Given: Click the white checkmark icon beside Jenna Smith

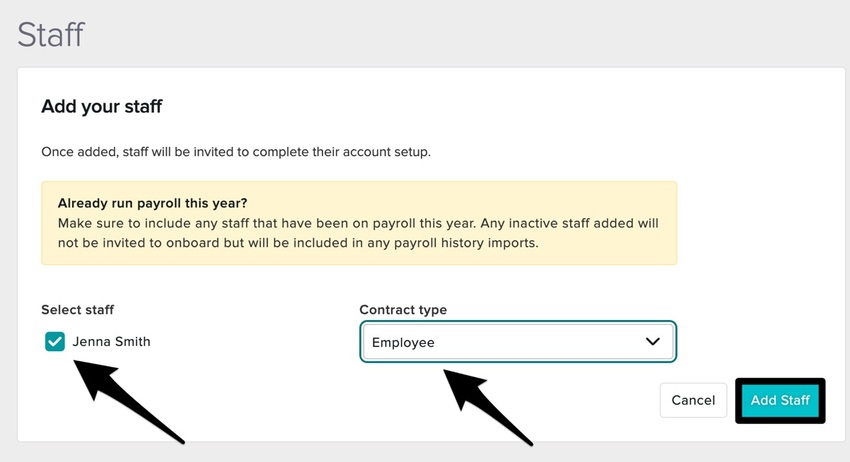Looking at the screenshot, I should tap(55, 342).
